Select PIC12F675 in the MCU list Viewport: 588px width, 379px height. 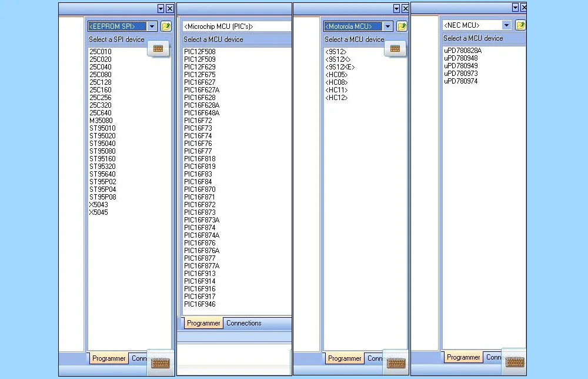(200, 75)
